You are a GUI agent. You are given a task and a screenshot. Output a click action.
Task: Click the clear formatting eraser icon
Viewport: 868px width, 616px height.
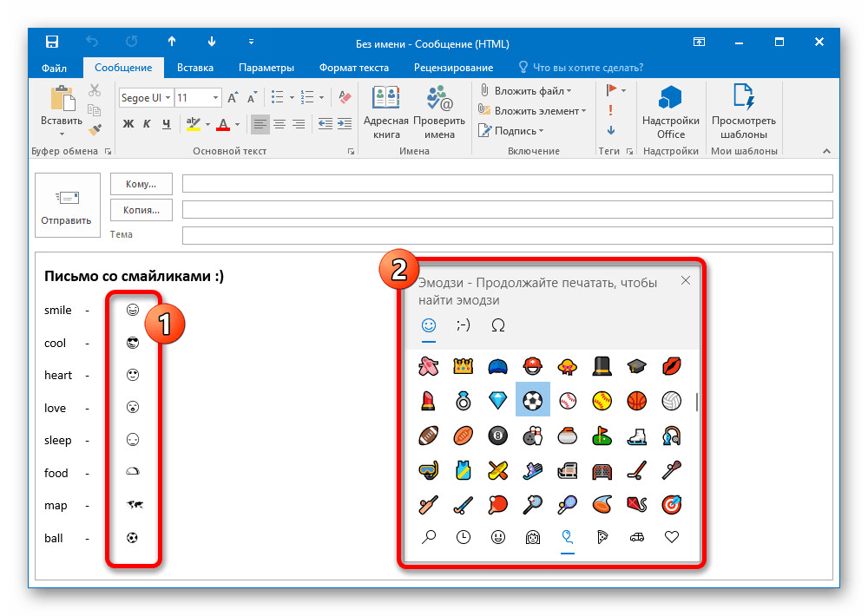[345, 98]
